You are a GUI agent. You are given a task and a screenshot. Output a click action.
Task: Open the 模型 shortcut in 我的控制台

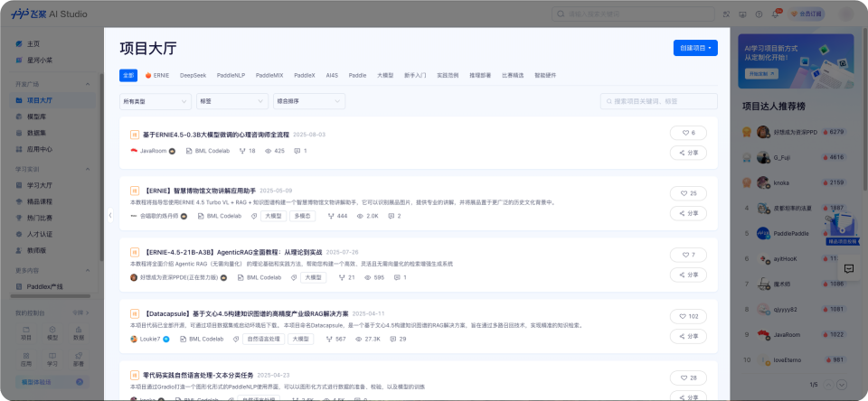(x=52, y=332)
